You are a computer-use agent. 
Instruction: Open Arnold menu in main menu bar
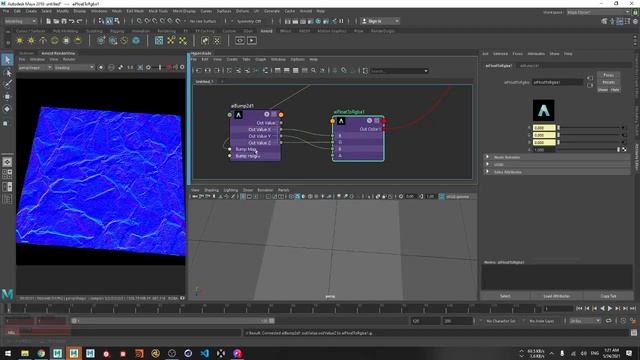tap(306, 11)
